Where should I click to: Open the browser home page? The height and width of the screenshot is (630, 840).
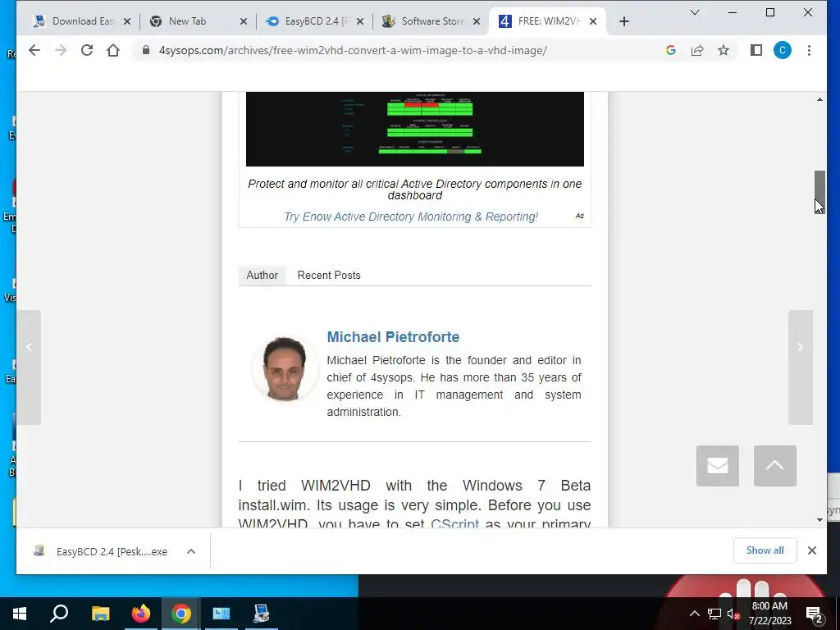pyautogui.click(x=113, y=50)
